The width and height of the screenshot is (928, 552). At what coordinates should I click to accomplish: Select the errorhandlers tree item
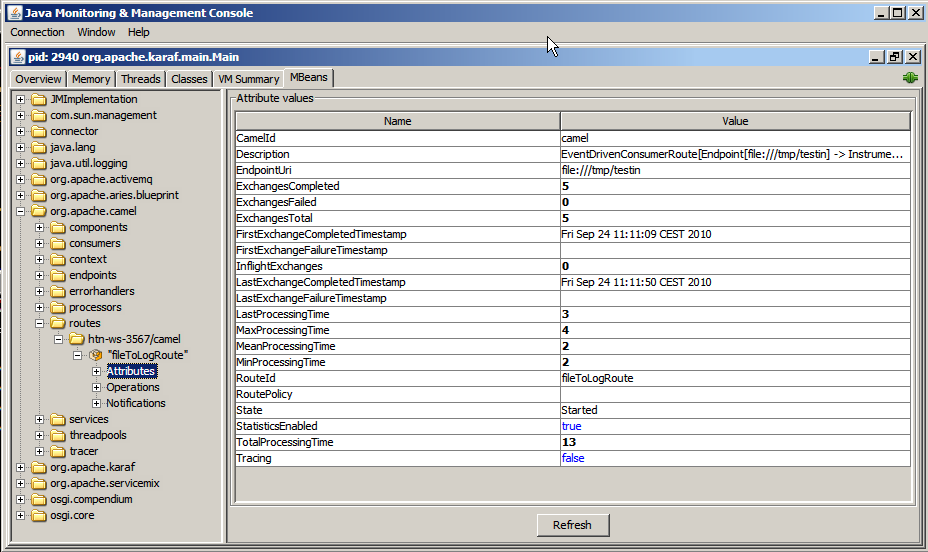tap(101, 291)
